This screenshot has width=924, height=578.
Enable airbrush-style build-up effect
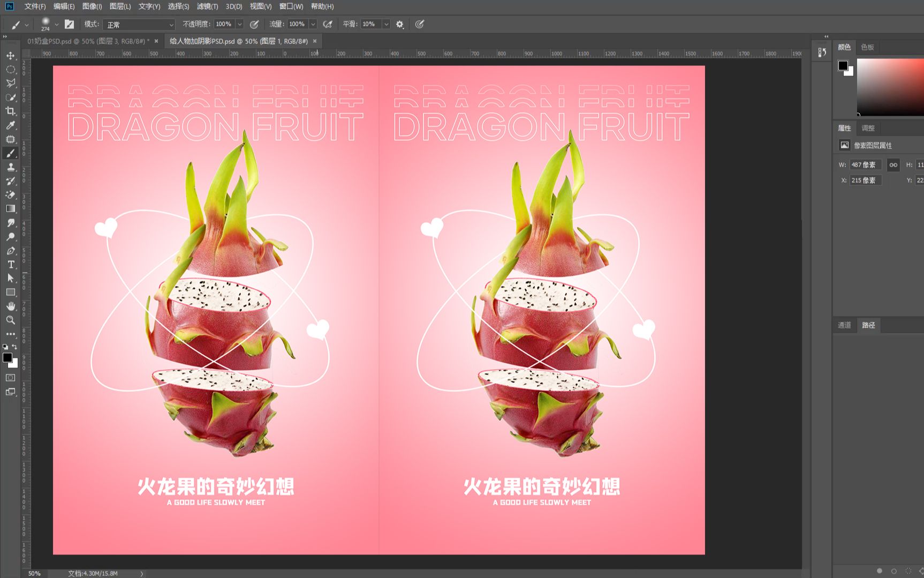tap(328, 24)
